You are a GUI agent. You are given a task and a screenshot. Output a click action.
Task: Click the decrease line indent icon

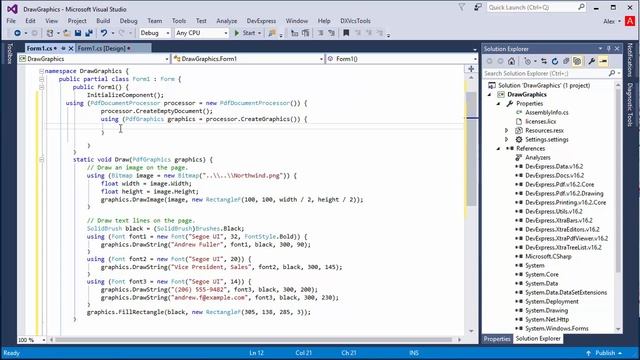pos(294,33)
